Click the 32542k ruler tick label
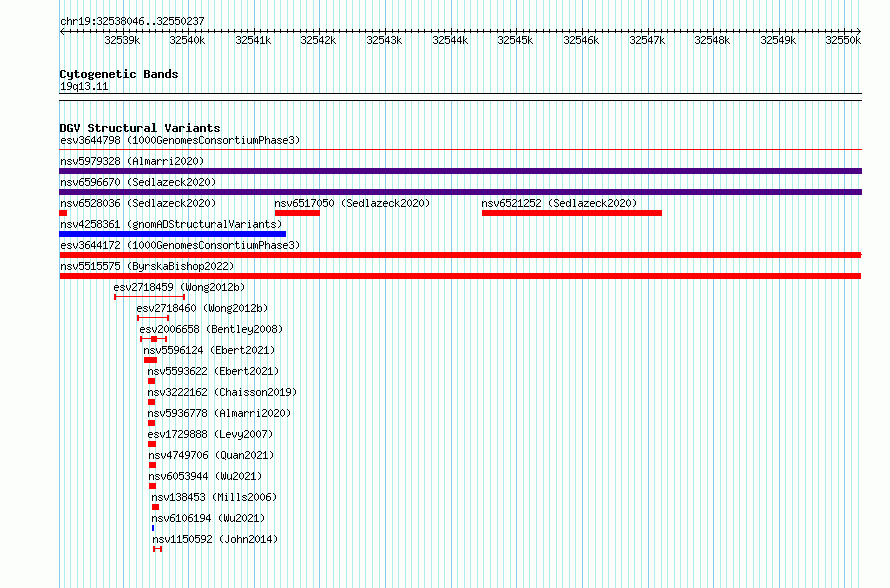The height and width of the screenshot is (588, 890). (x=318, y=40)
